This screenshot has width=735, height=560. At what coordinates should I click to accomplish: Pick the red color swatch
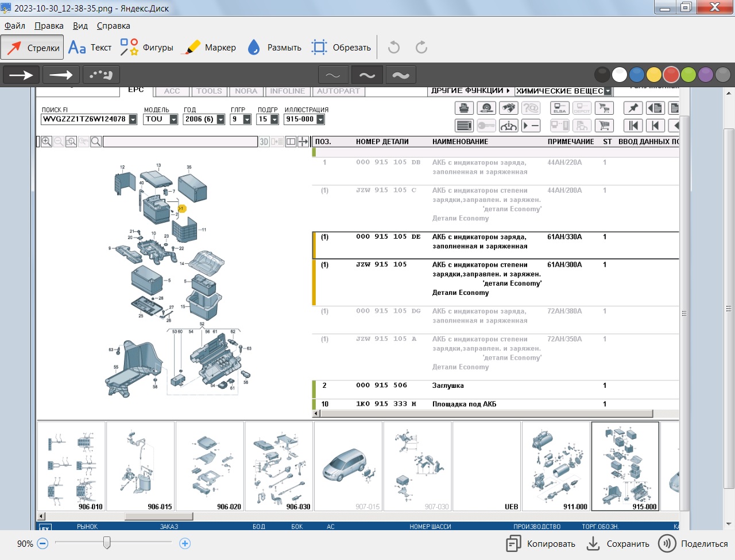[x=671, y=75]
